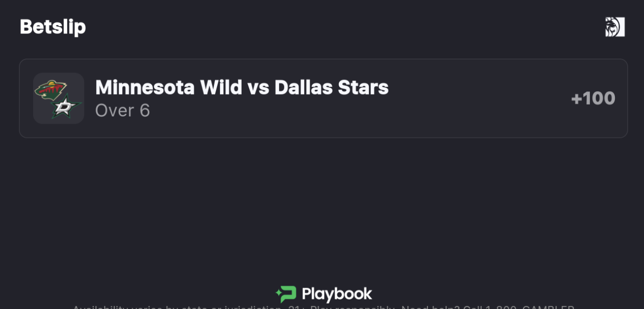644x309 pixels.
Task: Click the Betslip heading
Action: pos(53,27)
